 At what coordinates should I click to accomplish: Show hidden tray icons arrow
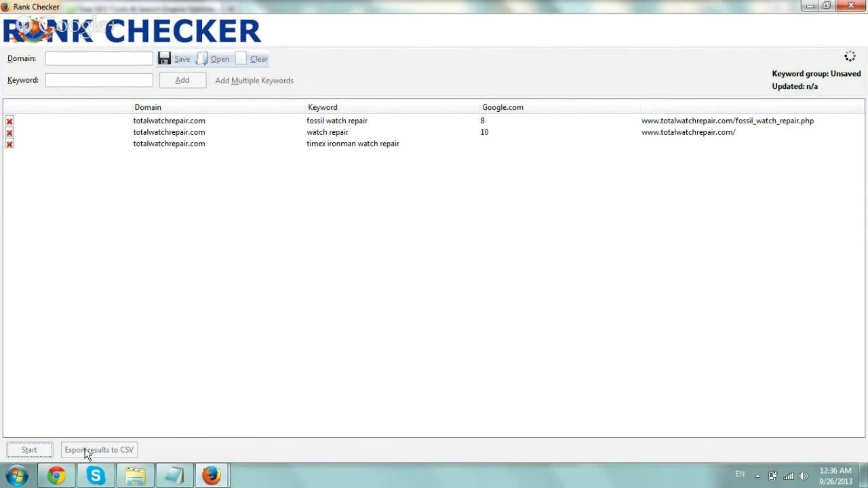click(757, 475)
